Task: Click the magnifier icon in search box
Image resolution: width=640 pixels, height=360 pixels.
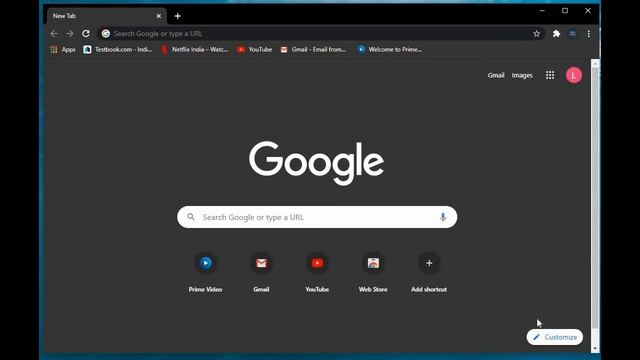Action: (x=191, y=217)
